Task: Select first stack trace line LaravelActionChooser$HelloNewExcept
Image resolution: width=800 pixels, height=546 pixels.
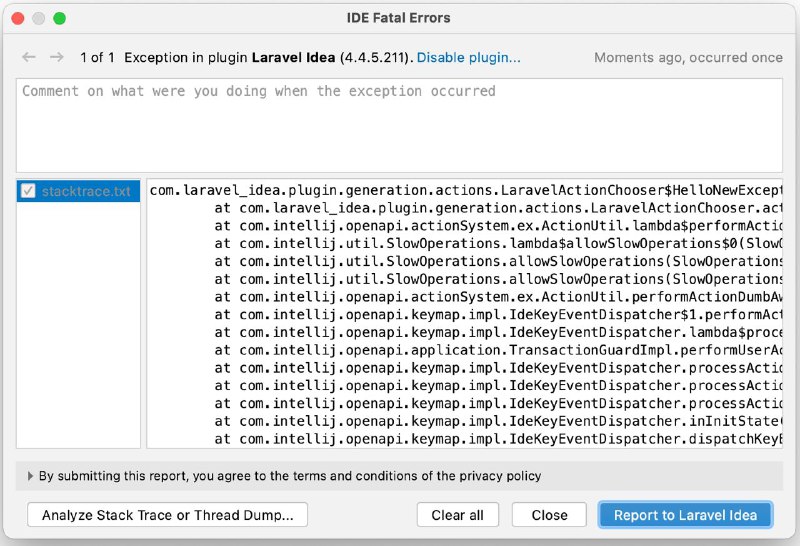Action: (465, 190)
